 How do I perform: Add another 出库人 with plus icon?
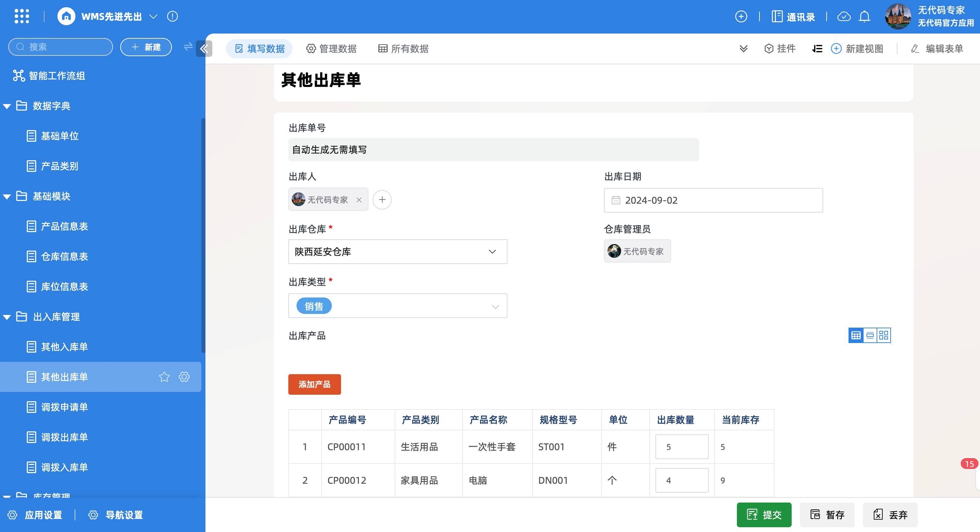click(x=382, y=200)
